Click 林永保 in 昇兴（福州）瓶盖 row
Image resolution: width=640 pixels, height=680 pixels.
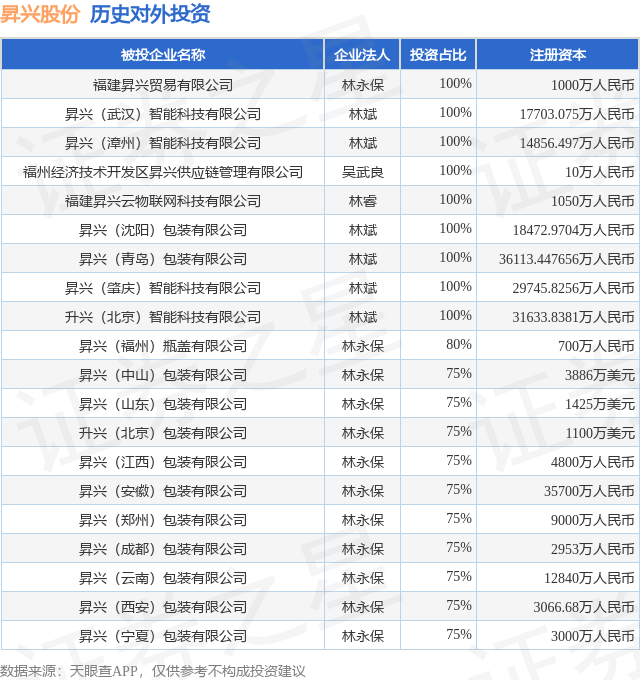click(363, 346)
